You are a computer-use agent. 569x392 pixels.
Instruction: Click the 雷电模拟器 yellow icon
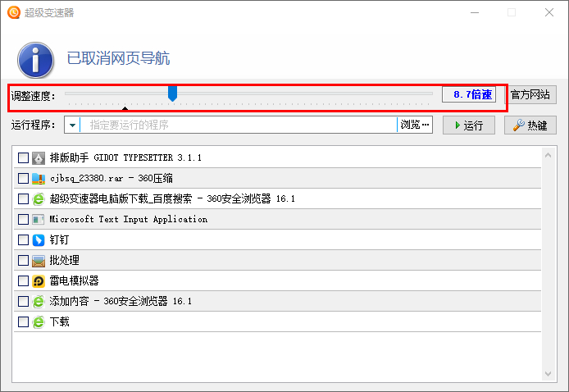tap(39, 281)
